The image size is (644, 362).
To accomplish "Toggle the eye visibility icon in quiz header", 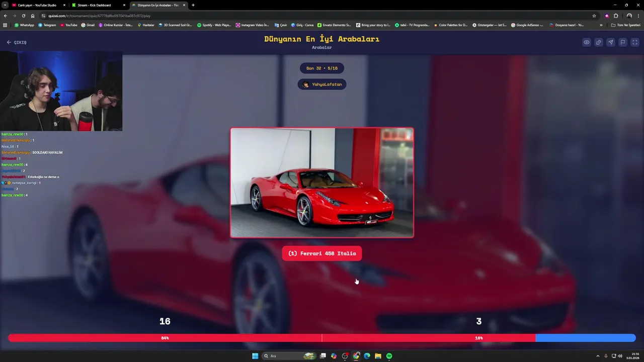I will tap(587, 42).
